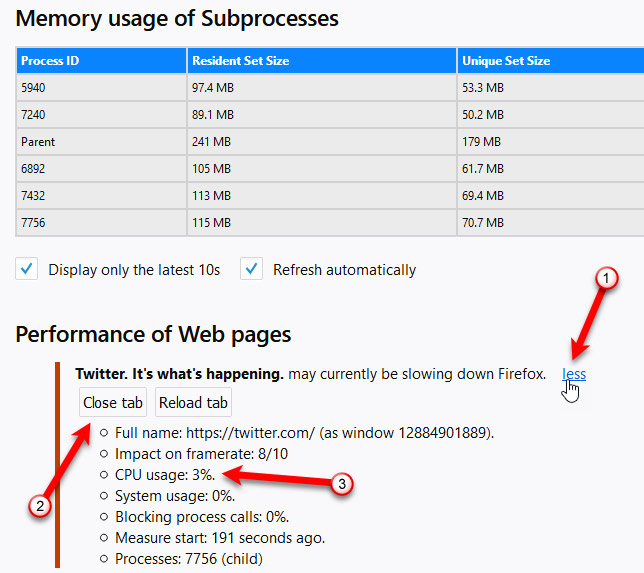The image size is (644, 573).
Task: Click the Full name twitter.com URL line
Action: (x=305, y=433)
